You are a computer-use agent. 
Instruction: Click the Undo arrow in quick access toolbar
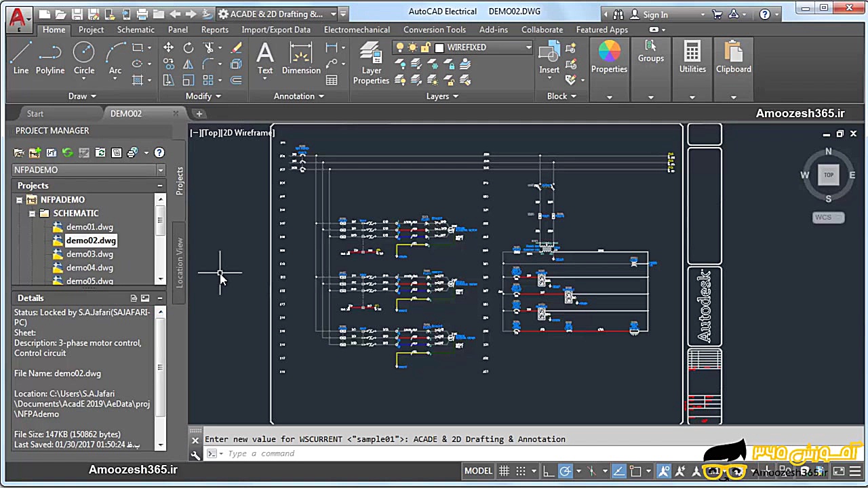click(175, 14)
